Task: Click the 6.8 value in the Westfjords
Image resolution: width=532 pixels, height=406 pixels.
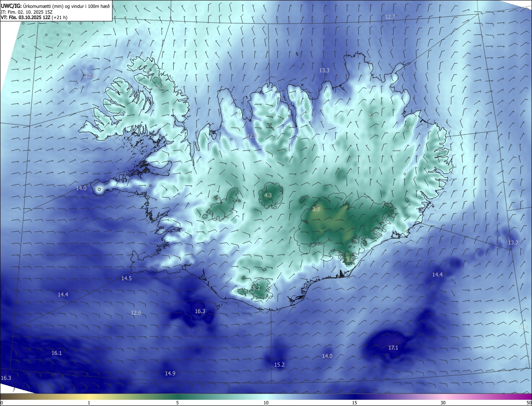Action: coord(161,88)
